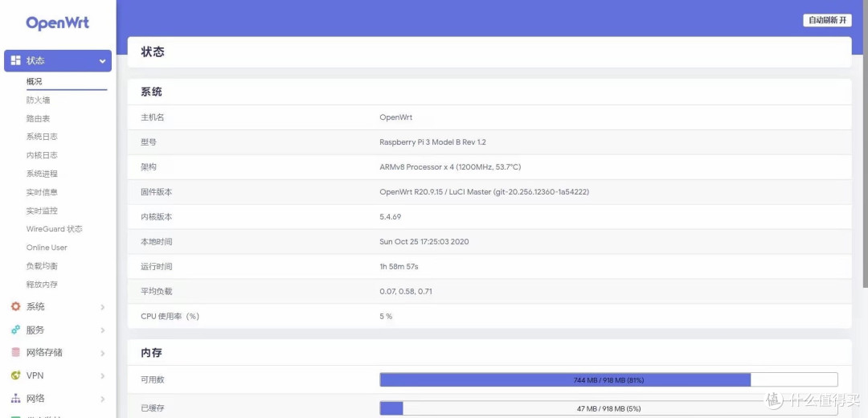Image resolution: width=868 pixels, height=418 pixels.
Task: Click the 可用数 row label
Action: point(153,379)
